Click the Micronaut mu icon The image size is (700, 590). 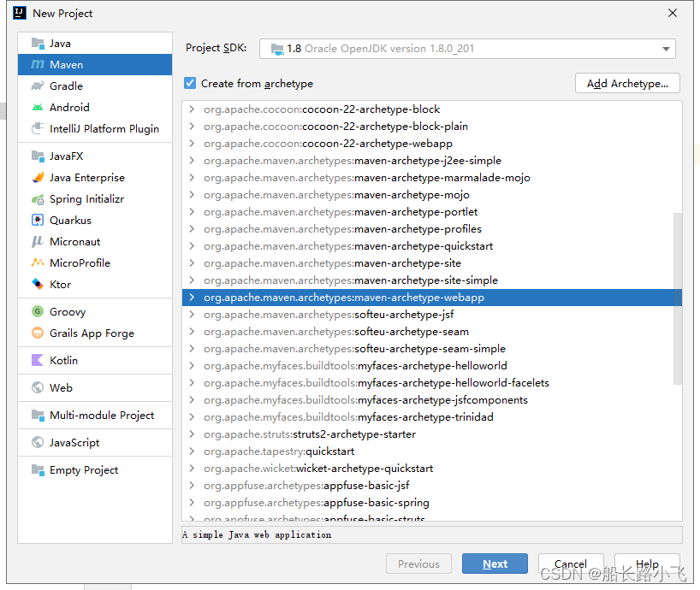point(38,242)
